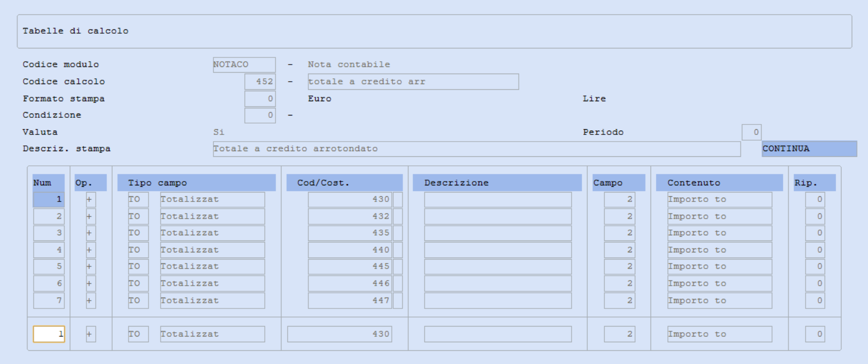Click the Cod/Cost. column header
The width and height of the screenshot is (868, 364).
(344, 183)
